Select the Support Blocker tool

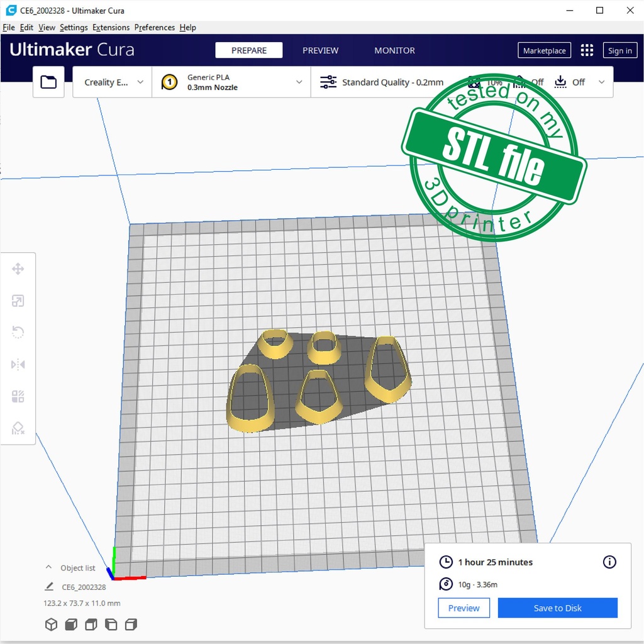click(18, 428)
